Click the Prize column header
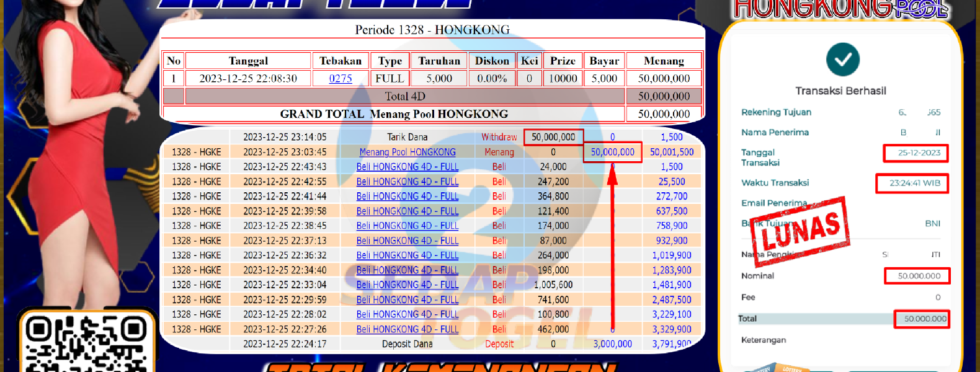 coord(563,61)
